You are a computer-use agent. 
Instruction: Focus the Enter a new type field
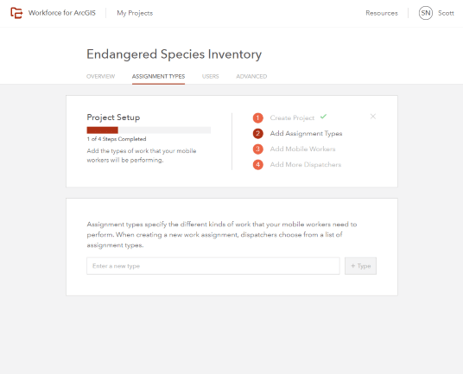(x=213, y=266)
